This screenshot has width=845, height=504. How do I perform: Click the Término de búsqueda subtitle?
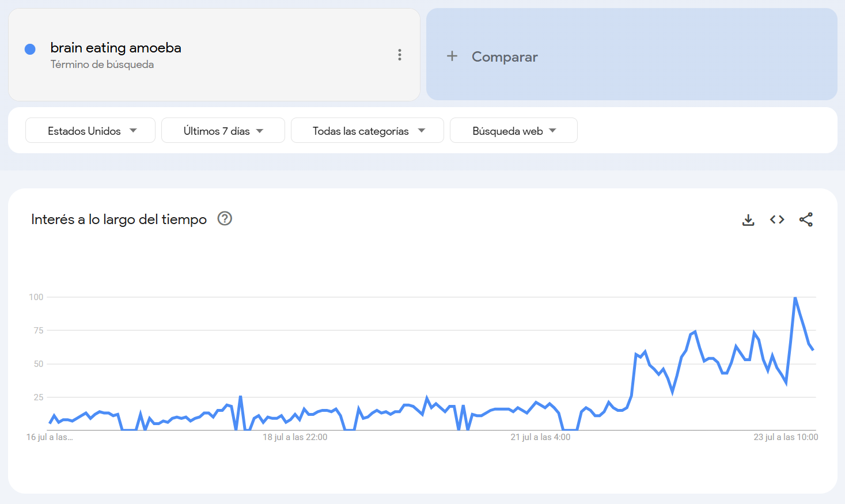point(102,65)
